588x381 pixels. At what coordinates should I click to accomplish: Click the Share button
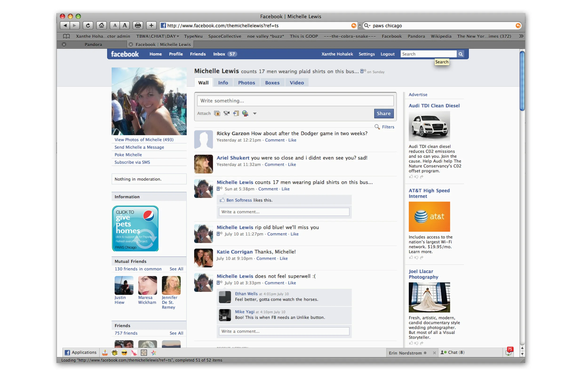(384, 113)
